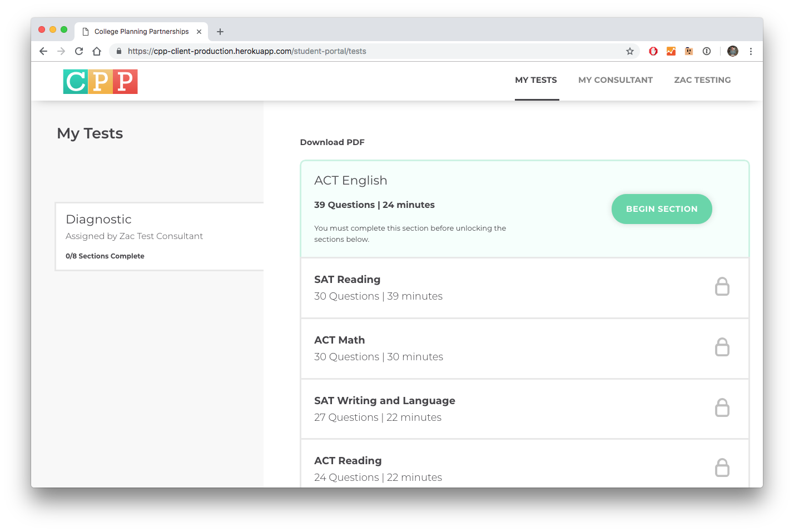Viewport: 794px width, 532px height.
Task: Click '39 Questions | 24 minutes' text
Action: [x=374, y=205]
